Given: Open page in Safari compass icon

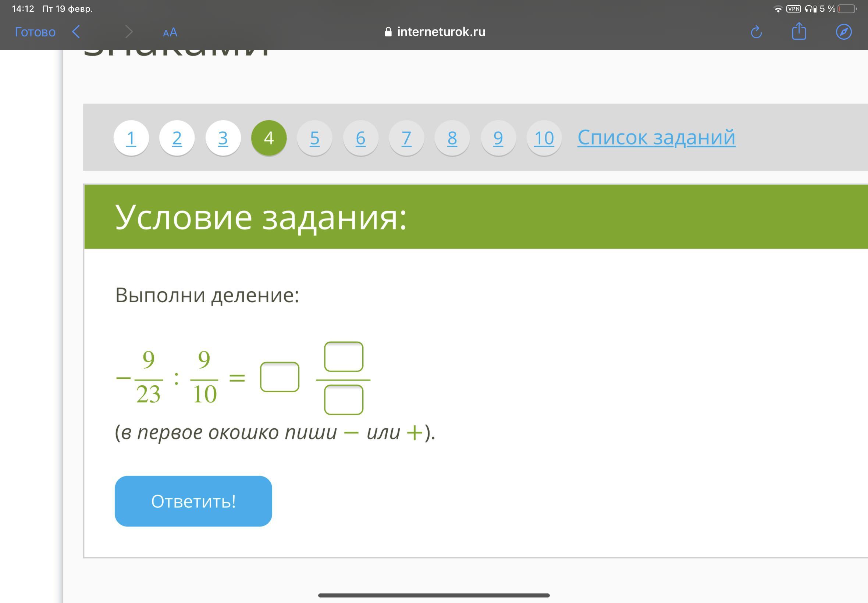Looking at the screenshot, I should click(x=843, y=32).
